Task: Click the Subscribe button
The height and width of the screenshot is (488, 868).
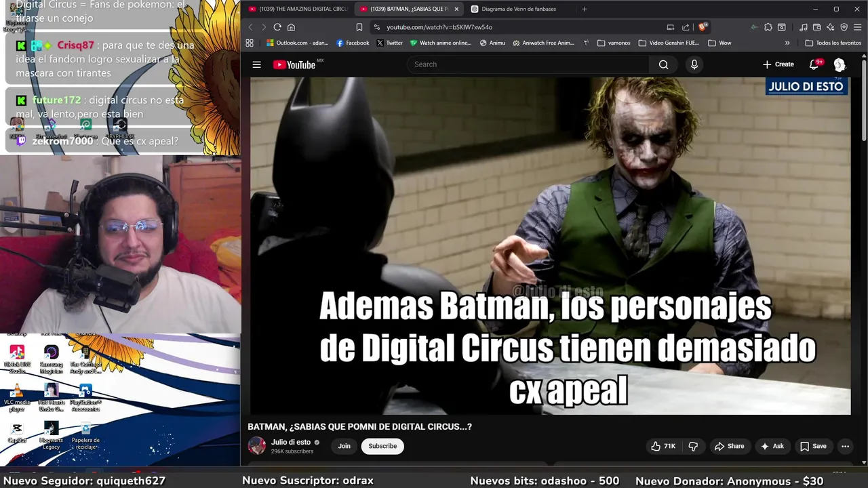Action: 382,446
